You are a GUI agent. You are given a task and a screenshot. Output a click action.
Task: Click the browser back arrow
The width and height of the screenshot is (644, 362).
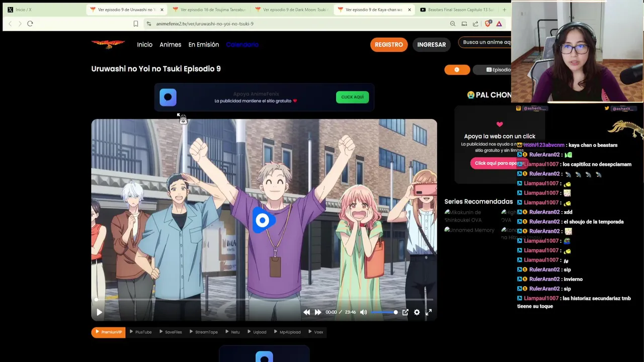coord(10,24)
